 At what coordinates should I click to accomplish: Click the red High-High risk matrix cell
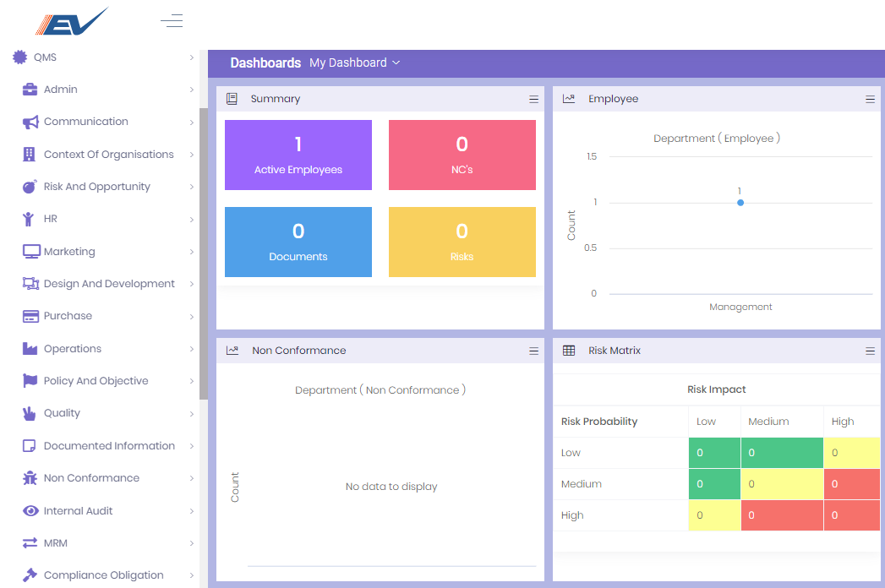pyautogui.click(x=851, y=515)
